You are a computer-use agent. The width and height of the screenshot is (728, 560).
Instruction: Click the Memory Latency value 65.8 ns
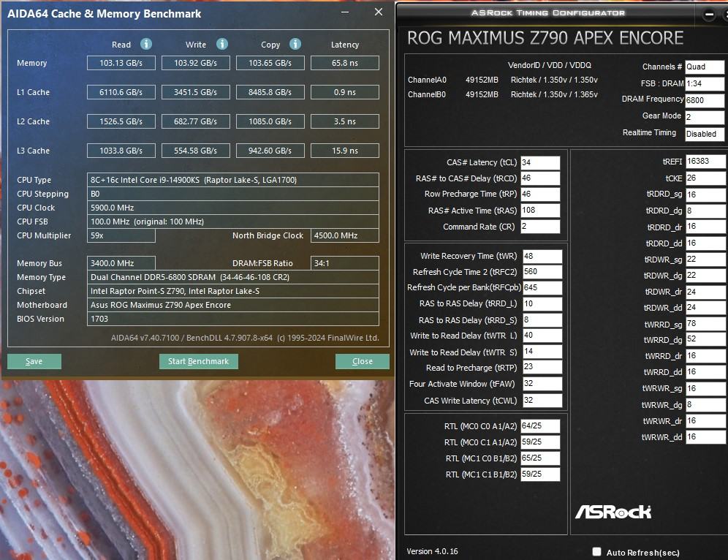(345, 63)
